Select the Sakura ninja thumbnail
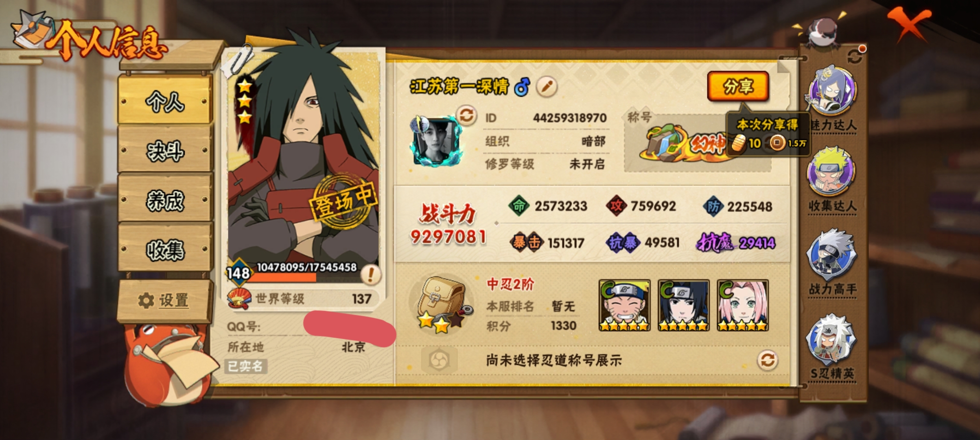Screen dimensions: 980x440 pos(742,305)
